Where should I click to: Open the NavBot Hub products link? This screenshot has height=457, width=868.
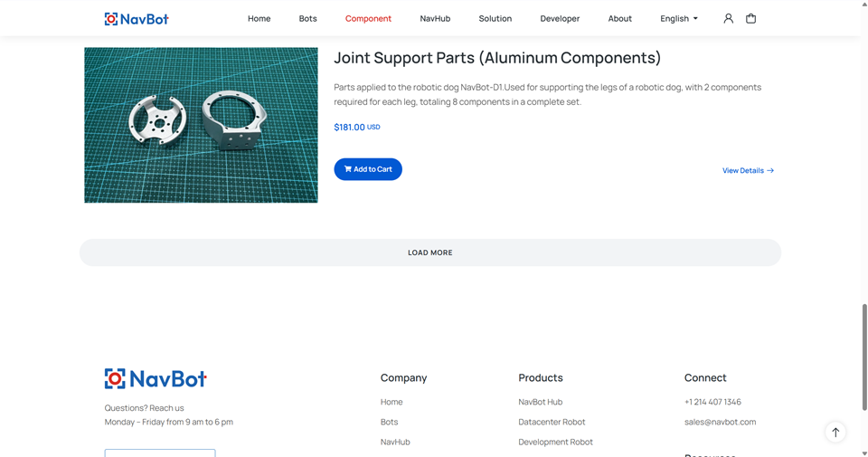(541, 402)
